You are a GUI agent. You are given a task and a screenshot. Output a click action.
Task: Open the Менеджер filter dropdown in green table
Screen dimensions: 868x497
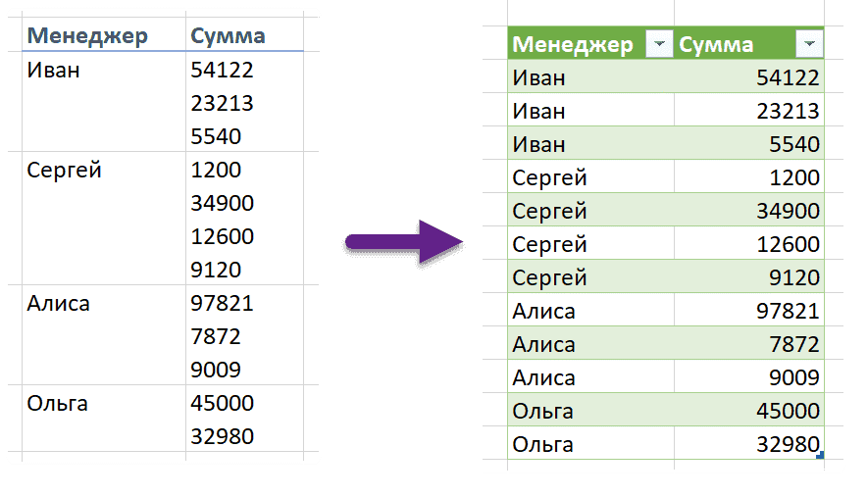coord(659,44)
